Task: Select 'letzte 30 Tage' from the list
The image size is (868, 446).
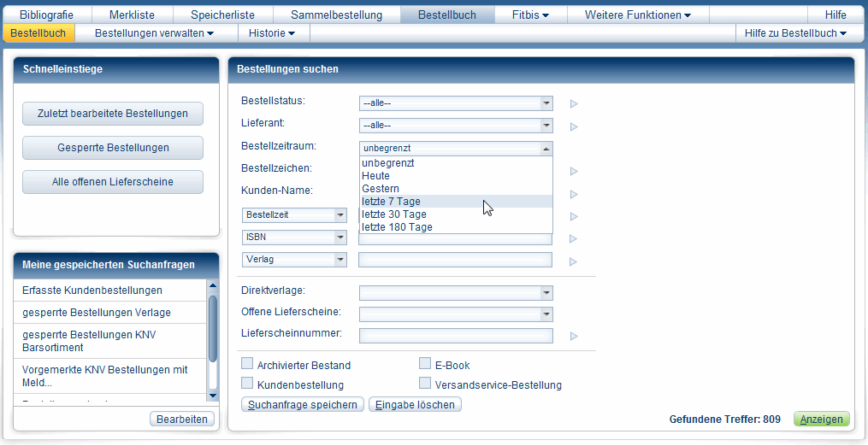Action: click(394, 214)
